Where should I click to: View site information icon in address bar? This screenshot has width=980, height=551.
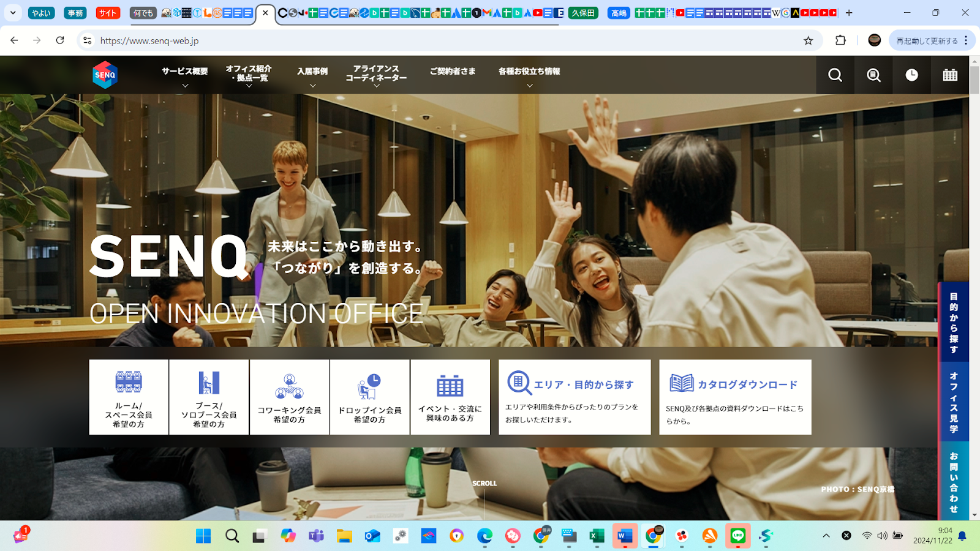tap(88, 40)
